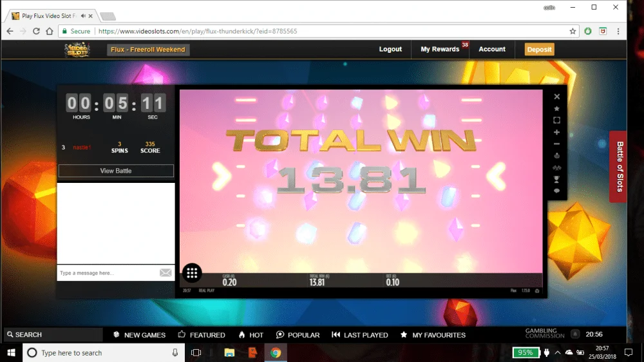The height and width of the screenshot is (362, 644).
Task: Mute the Play Flux Video Slot tab
Action: (x=83, y=16)
